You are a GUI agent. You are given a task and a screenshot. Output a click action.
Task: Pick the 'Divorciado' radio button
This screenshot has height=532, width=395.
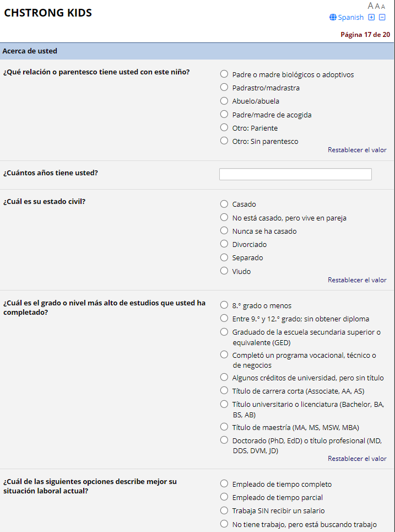click(x=224, y=244)
